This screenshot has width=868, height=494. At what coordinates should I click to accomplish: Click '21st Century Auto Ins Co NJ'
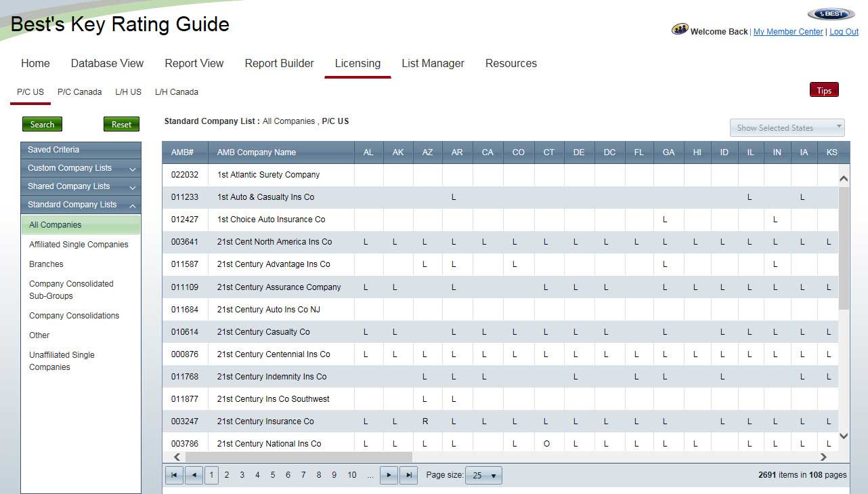[x=268, y=310]
